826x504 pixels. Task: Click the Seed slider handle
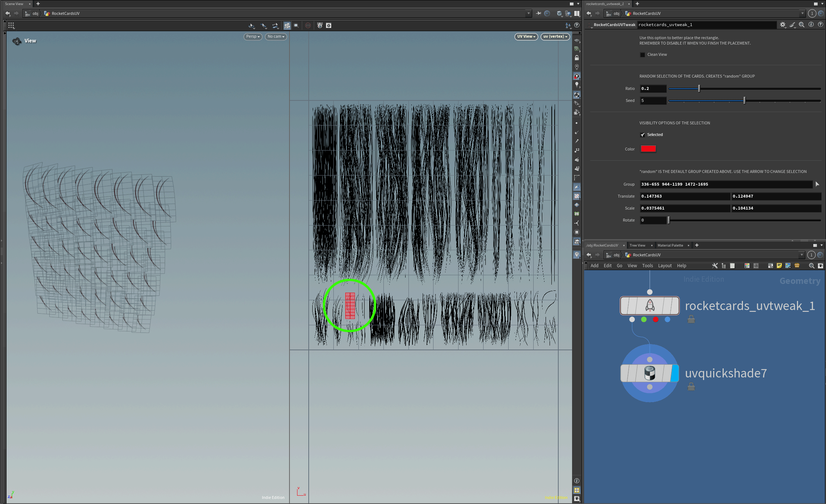click(x=744, y=100)
